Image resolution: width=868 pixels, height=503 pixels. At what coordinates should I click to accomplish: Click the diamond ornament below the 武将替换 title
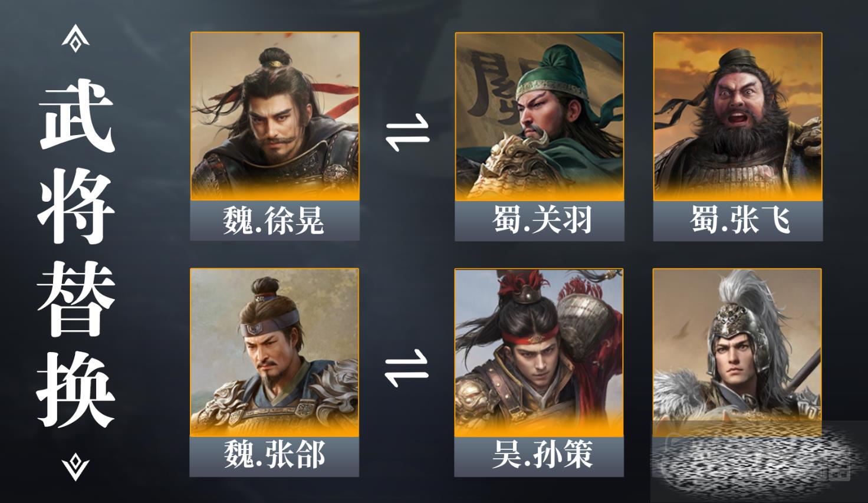[x=75, y=467]
